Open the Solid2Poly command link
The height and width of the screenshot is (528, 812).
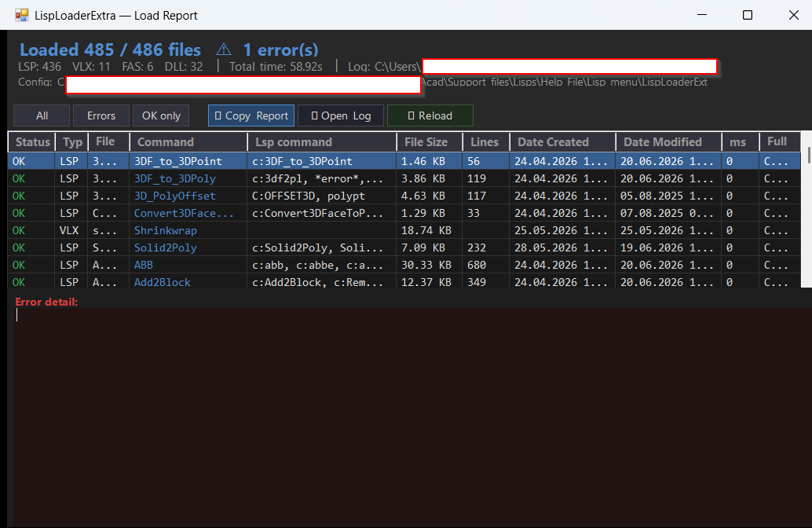pos(166,247)
